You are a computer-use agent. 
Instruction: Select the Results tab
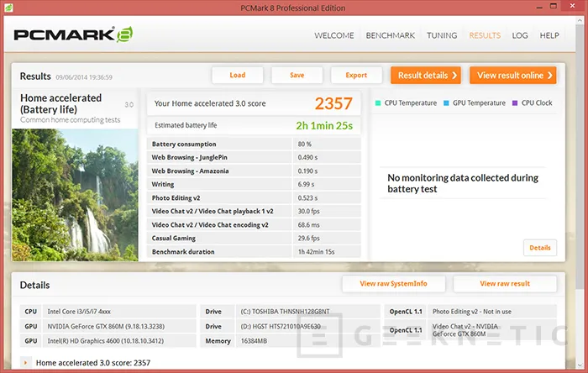coord(485,35)
